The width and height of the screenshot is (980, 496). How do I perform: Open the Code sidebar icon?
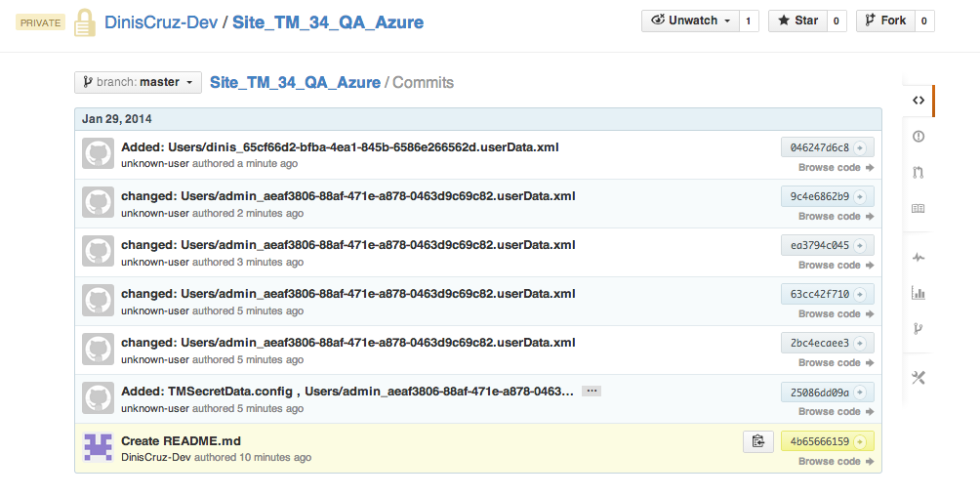click(918, 100)
